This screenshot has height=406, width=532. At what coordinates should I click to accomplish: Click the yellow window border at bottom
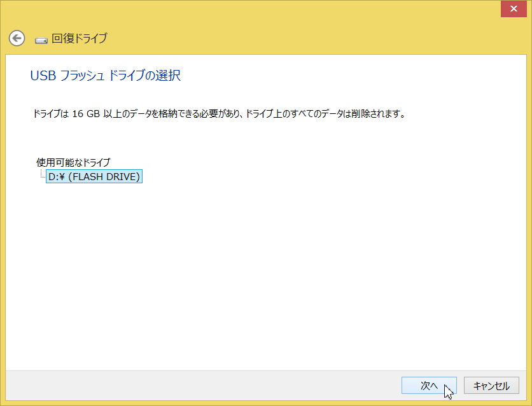(x=255, y=403)
